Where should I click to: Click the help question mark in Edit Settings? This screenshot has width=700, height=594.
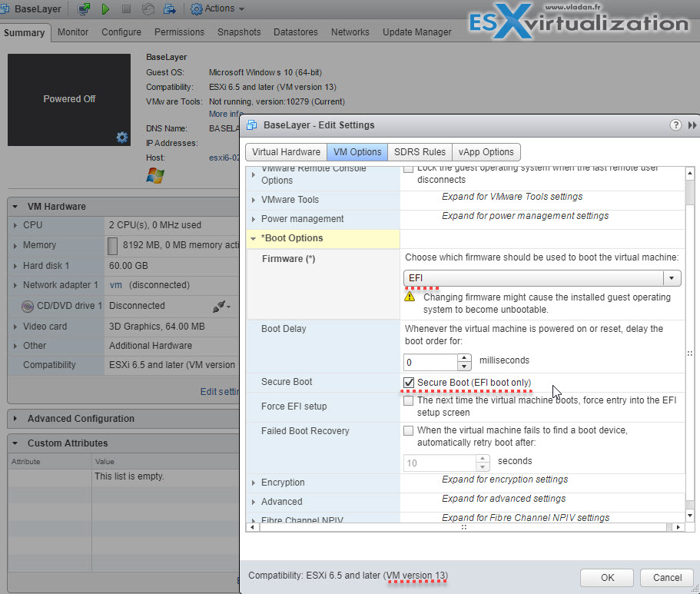point(675,125)
